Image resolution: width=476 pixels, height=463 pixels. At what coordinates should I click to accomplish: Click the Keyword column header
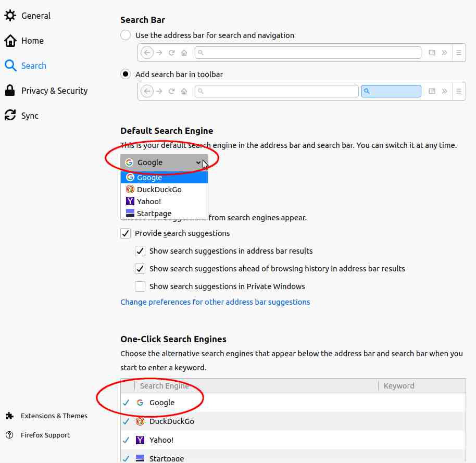(x=422, y=386)
